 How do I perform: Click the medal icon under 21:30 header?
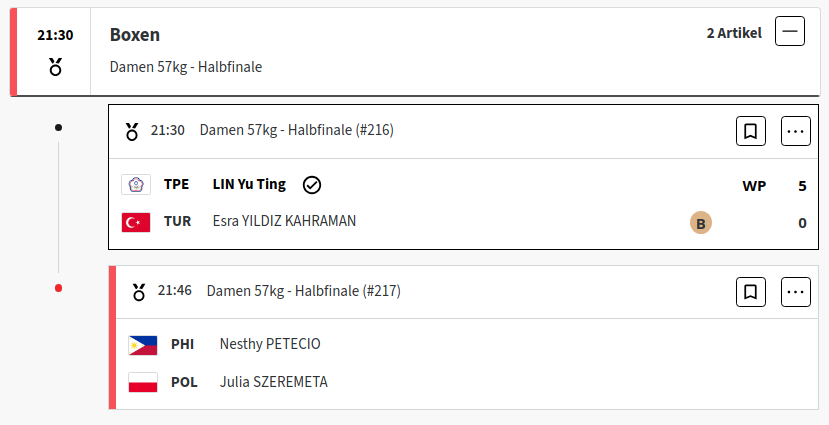coord(56,67)
